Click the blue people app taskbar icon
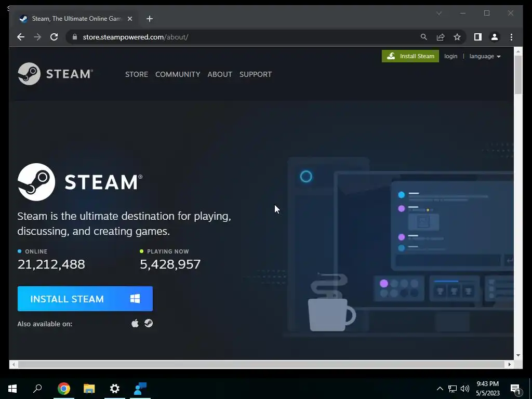The width and height of the screenshot is (532, 399). click(x=140, y=389)
